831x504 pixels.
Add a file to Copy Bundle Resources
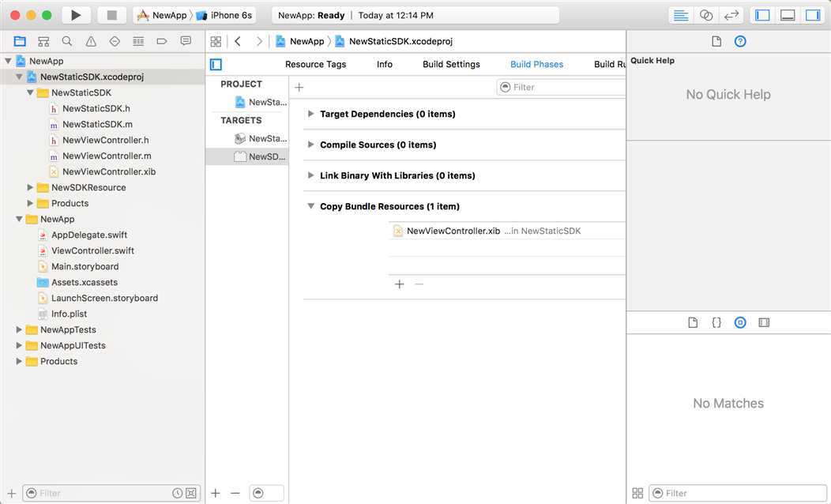400,284
